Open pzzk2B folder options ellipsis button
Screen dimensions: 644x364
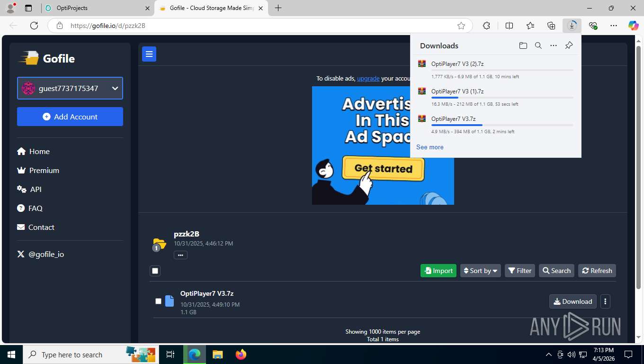[180, 255]
